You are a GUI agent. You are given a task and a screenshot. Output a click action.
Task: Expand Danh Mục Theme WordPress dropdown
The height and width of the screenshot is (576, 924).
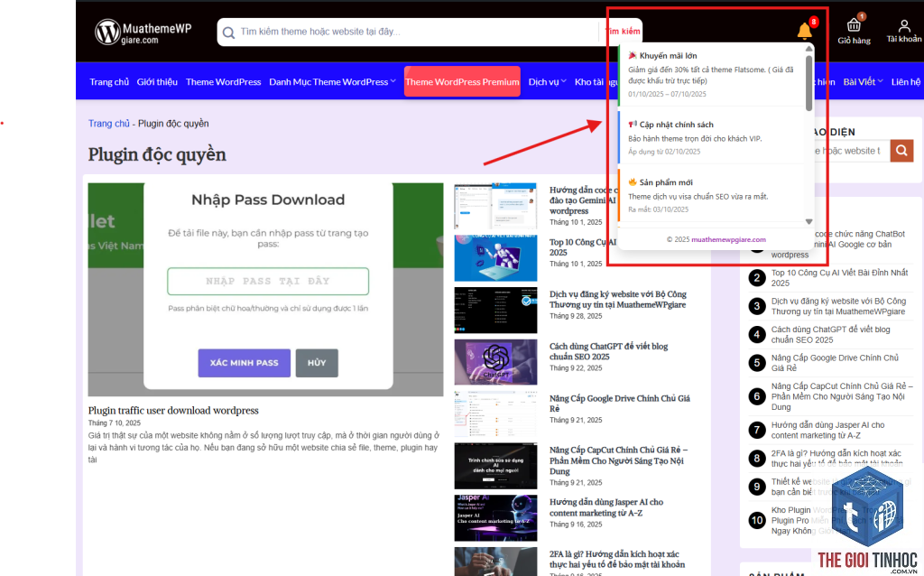pos(332,82)
